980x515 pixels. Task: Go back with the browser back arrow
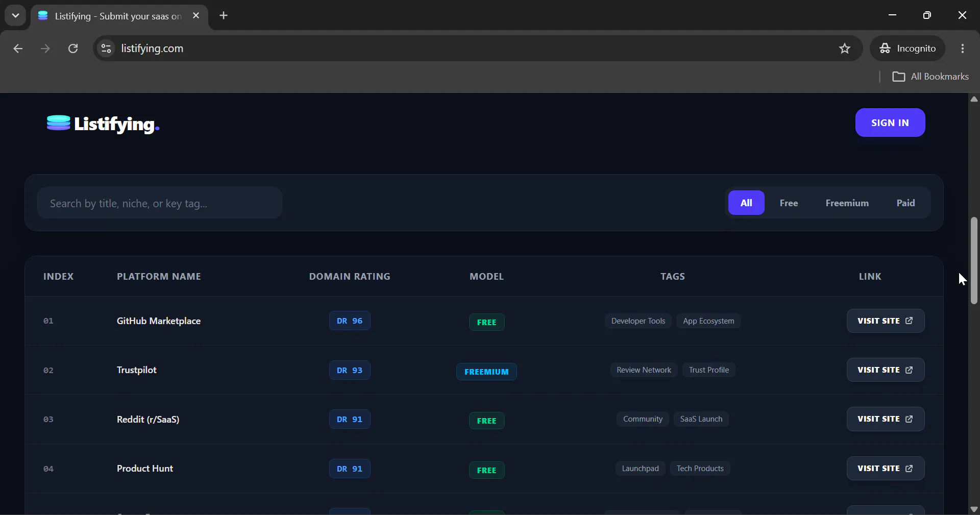click(18, 48)
